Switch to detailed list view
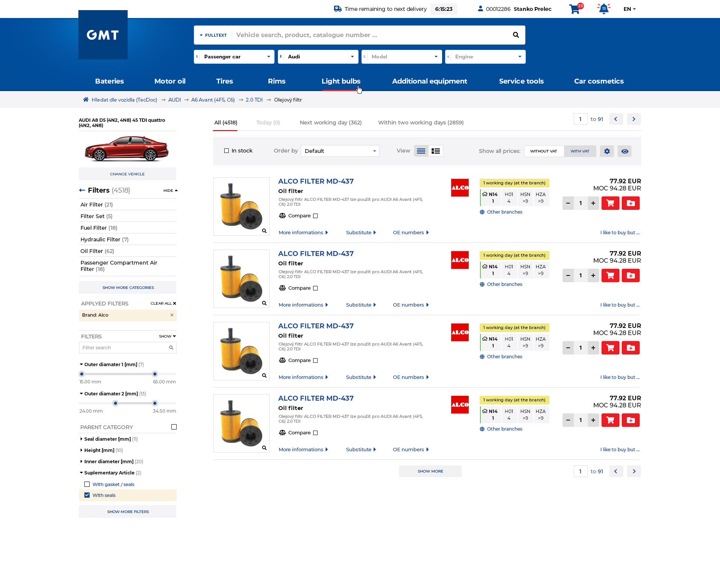Image resolution: width=720 pixels, height=588 pixels. [x=436, y=151]
